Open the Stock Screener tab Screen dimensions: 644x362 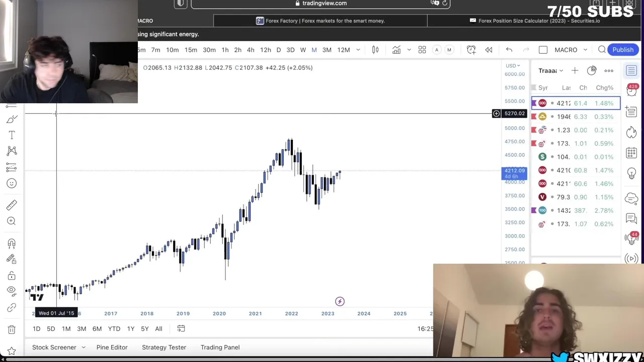(x=54, y=347)
